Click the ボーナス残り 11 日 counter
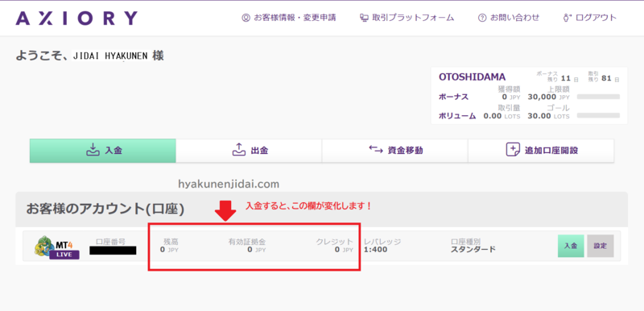Viewport: 644px width, 311px height. click(x=558, y=77)
